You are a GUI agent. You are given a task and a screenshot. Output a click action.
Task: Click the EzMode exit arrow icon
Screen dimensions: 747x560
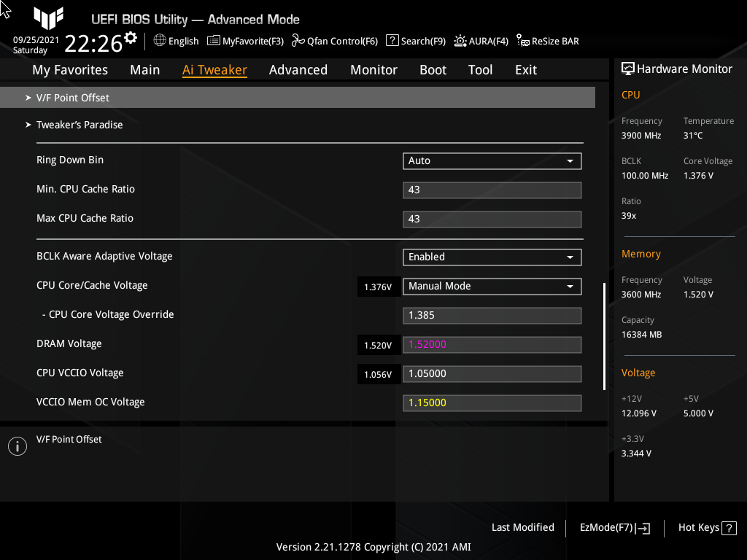point(643,528)
